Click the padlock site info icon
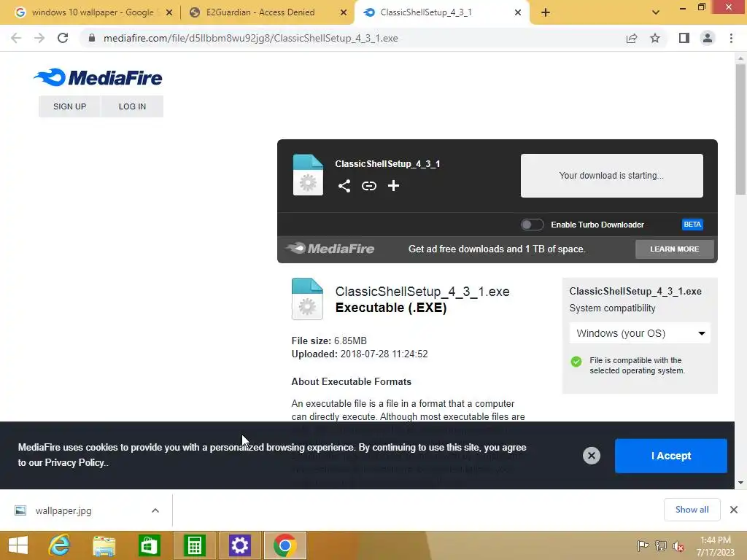Screen dimensions: 747x560 tap(91, 38)
